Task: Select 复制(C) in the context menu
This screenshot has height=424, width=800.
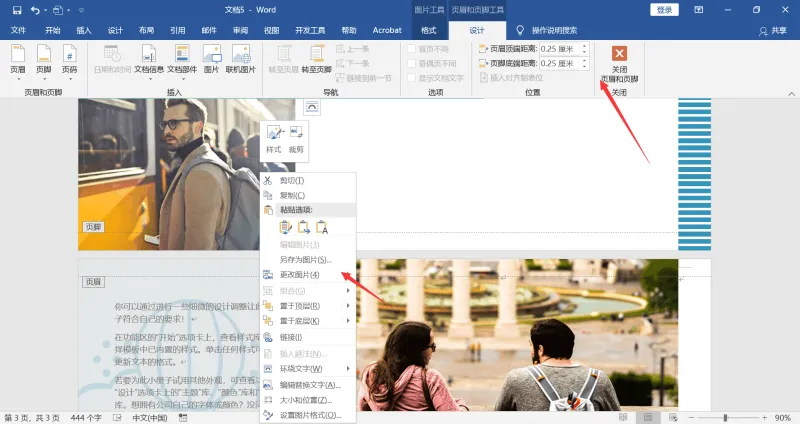Action: click(x=308, y=195)
